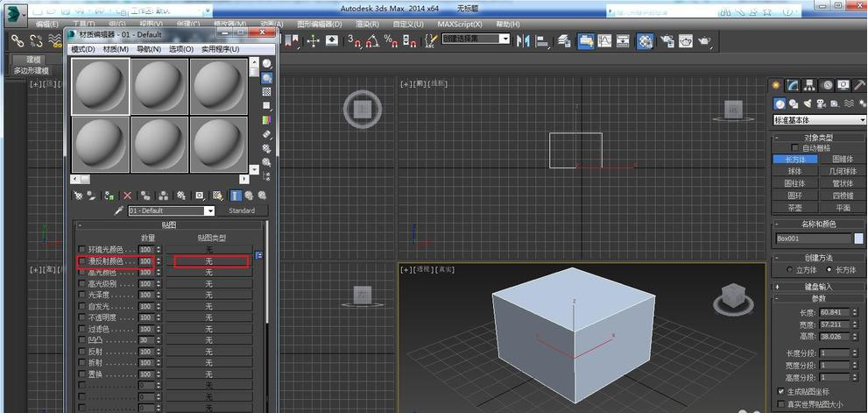Viewport: 868px width, 413px height.
Task: Check the 自动栅格 checkbox
Action: coord(795,148)
